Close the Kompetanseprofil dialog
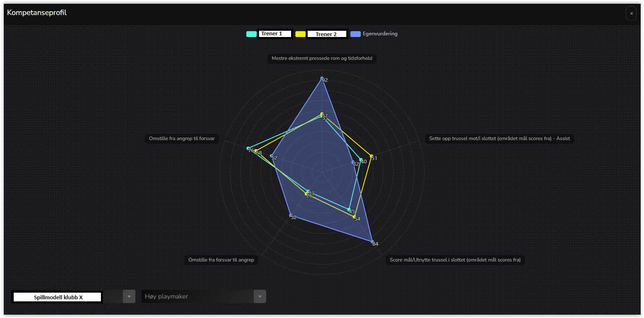Screen dimensions: 644x318 631,13
